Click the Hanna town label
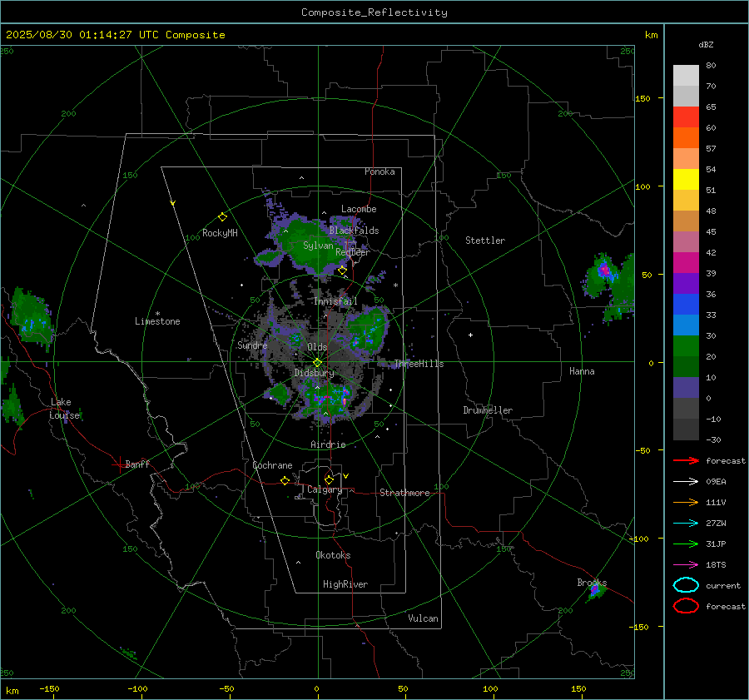Image resolution: width=749 pixels, height=700 pixels. click(582, 371)
